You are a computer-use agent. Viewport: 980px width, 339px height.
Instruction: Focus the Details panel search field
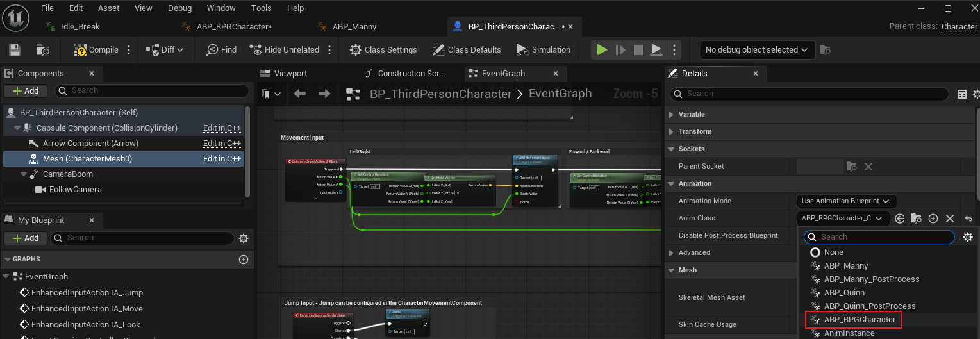click(x=810, y=94)
